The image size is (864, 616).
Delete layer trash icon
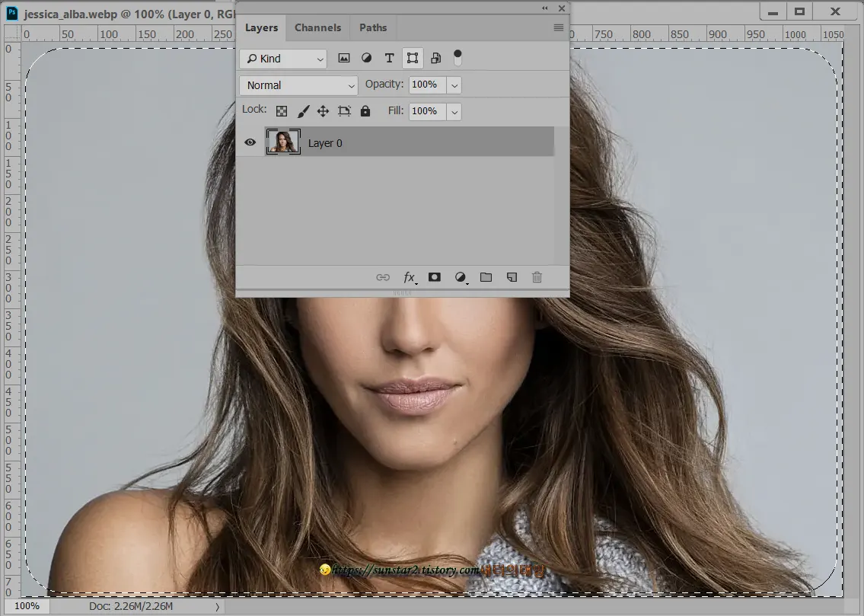click(x=537, y=277)
